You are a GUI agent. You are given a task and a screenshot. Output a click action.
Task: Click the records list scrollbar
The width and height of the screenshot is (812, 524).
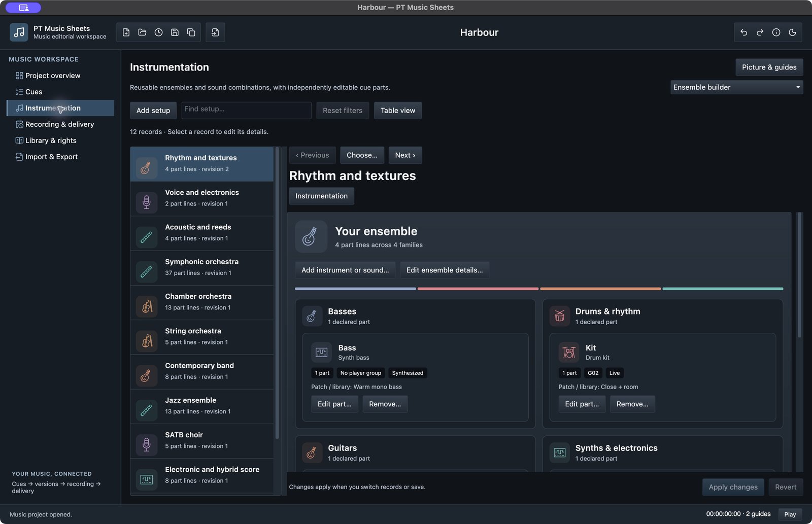click(x=277, y=293)
